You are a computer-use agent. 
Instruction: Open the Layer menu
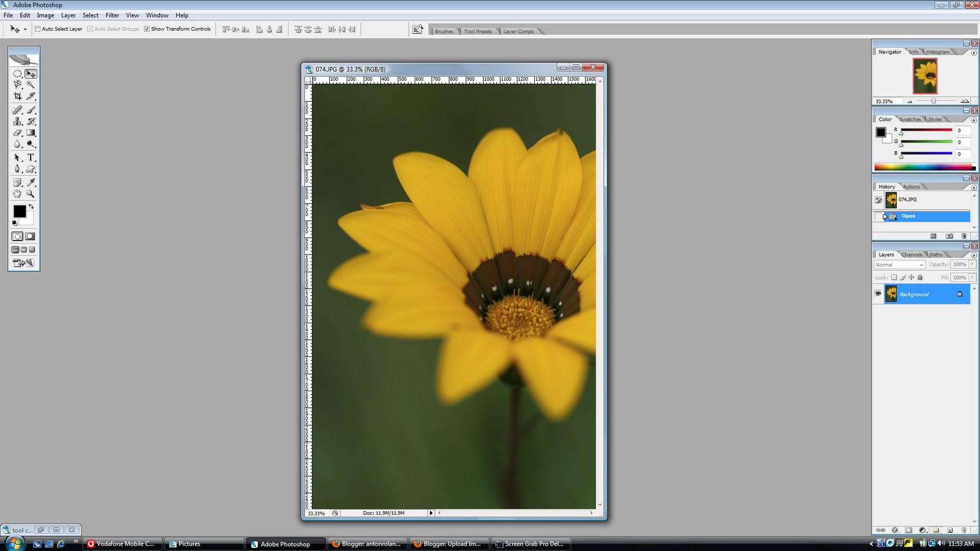pyautogui.click(x=69, y=15)
